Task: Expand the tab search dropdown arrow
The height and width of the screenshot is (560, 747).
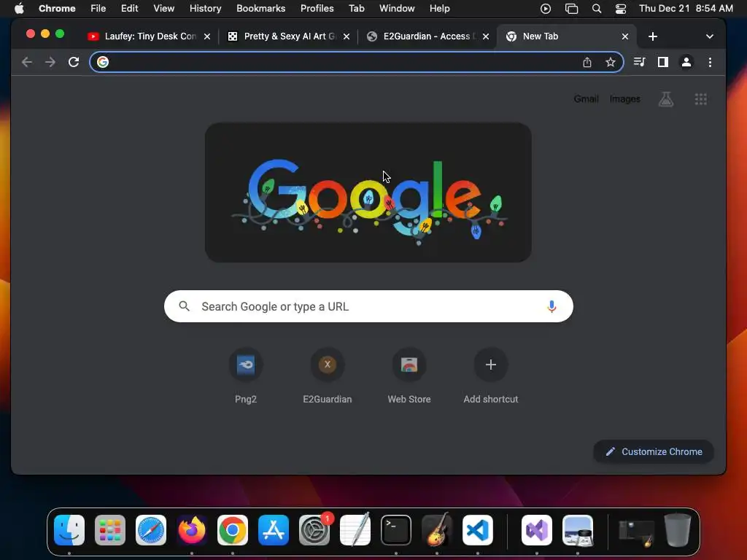Action: click(x=709, y=36)
